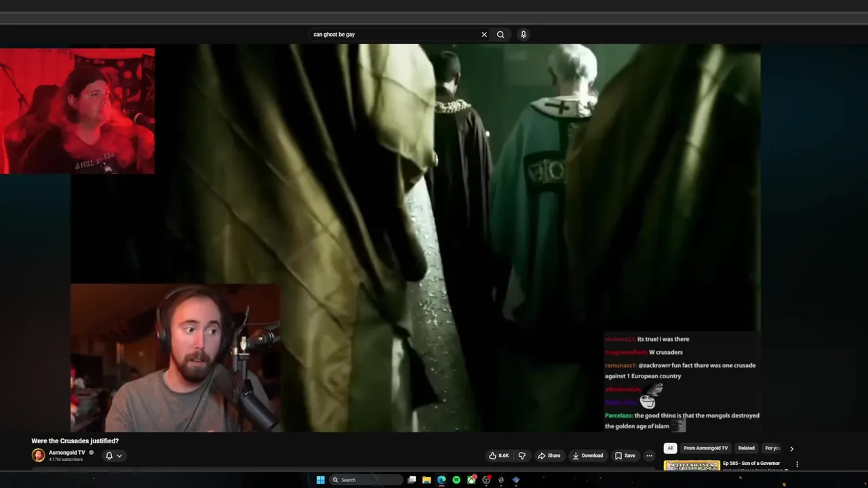Open the three-dot more actions menu
Image resolution: width=868 pixels, height=488 pixels.
point(649,455)
